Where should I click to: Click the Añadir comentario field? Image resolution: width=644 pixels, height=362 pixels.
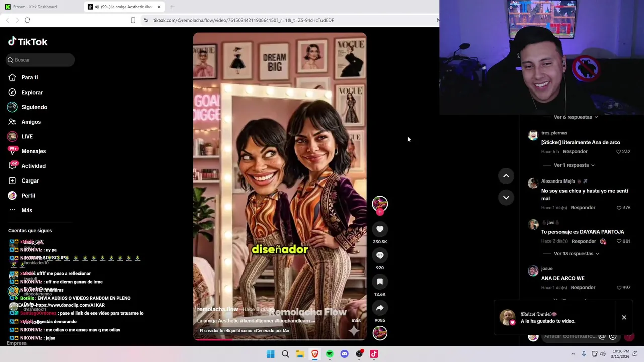tap(570, 336)
